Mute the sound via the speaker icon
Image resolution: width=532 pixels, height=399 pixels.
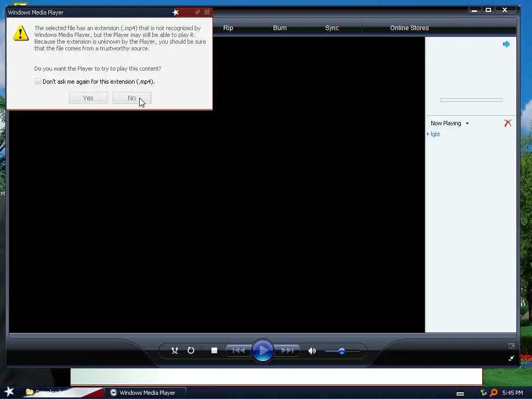[x=312, y=351]
